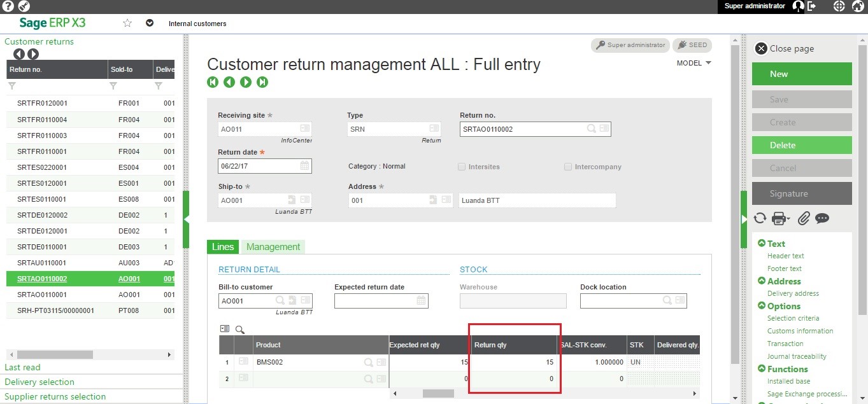Click Internal customers breadcrumb

tap(197, 24)
